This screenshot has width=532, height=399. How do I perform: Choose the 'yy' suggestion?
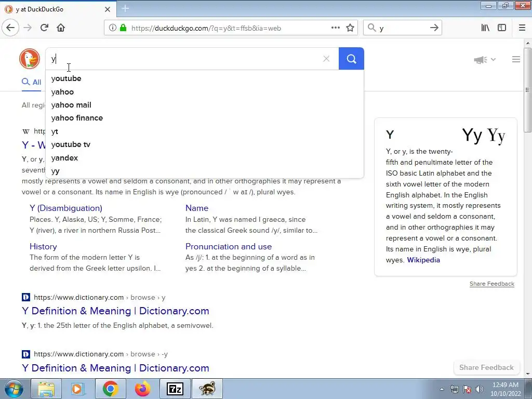[x=205, y=171]
